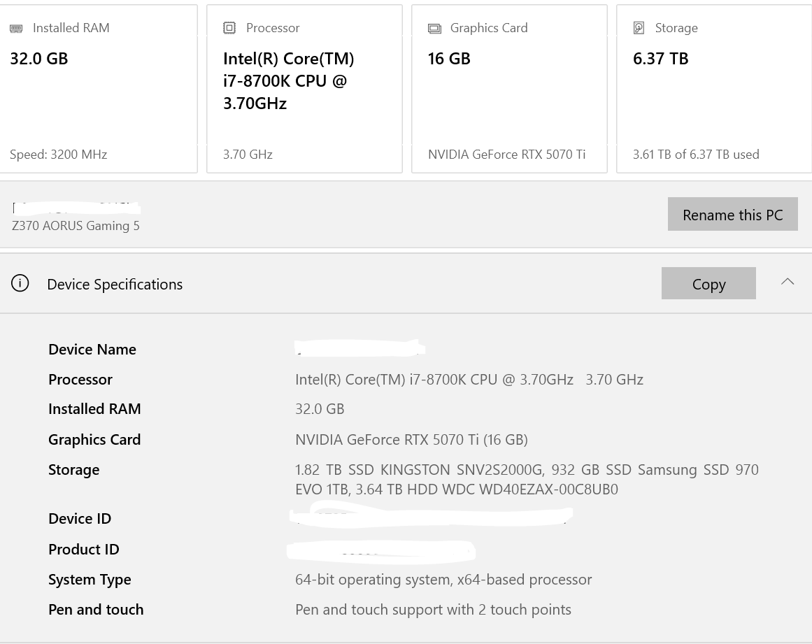Screen dimensions: 812x644
Task: Click the Z370 AORUS Gaming 5 model text
Action: point(76,226)
